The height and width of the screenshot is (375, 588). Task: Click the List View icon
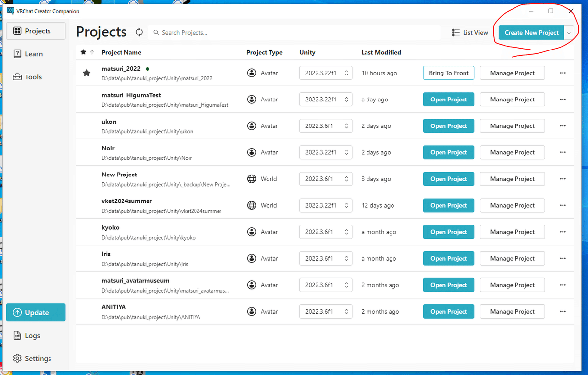(456, 32)
